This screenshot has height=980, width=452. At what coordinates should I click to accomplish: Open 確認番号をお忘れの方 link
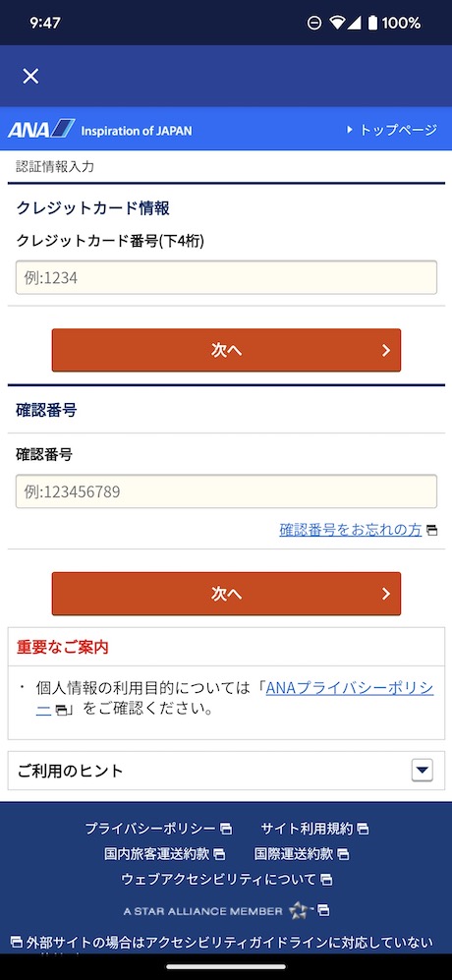[x=351, y=530]
